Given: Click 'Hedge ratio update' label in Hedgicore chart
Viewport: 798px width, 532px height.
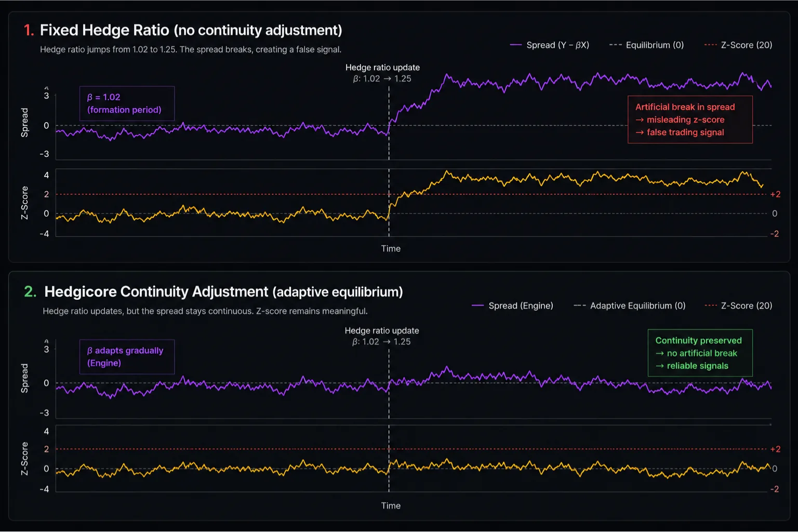Looking at the screenshot, I should coord(382,331).
